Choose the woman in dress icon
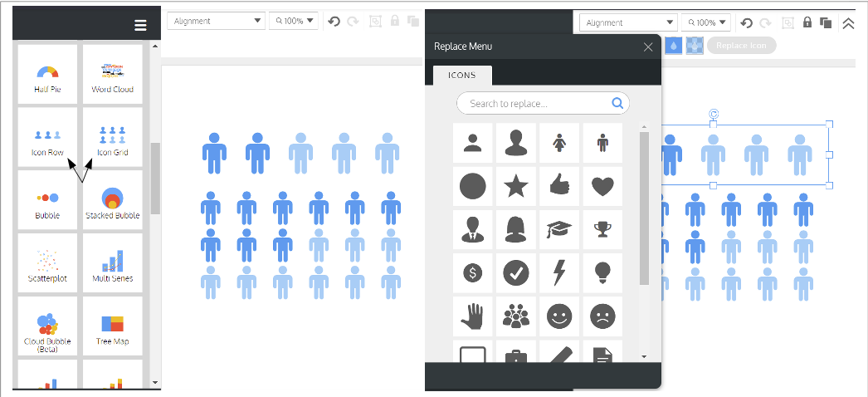Image resolution: width=868 pixels, height=397 pixels. [559, 143]
